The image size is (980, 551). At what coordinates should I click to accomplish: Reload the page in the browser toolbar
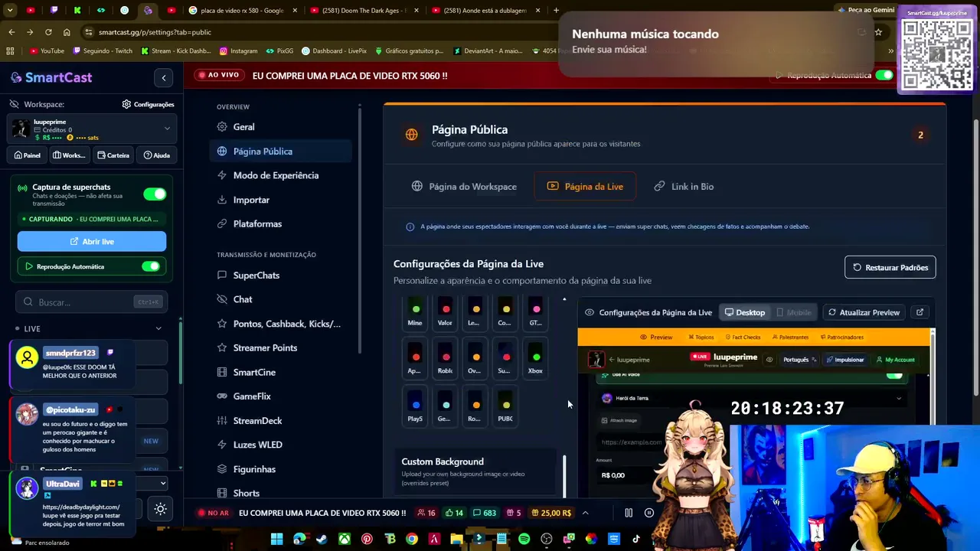(48, 32)
